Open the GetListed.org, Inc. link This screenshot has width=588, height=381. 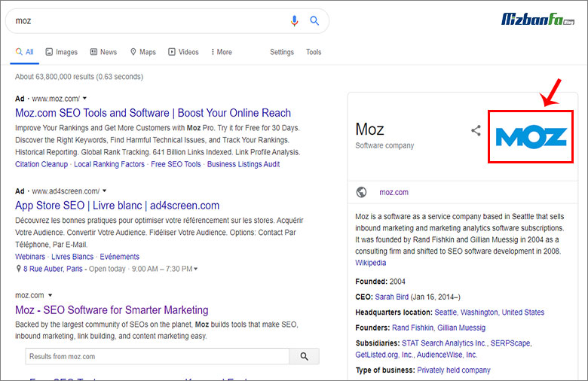point(383,355)
